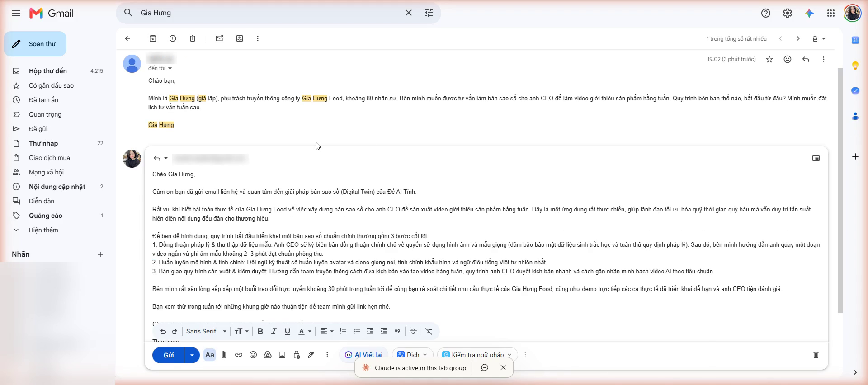868x385 pixels.
Task: Expand recipient details next to 'đến tôi'
Action: tap(170, 68)
